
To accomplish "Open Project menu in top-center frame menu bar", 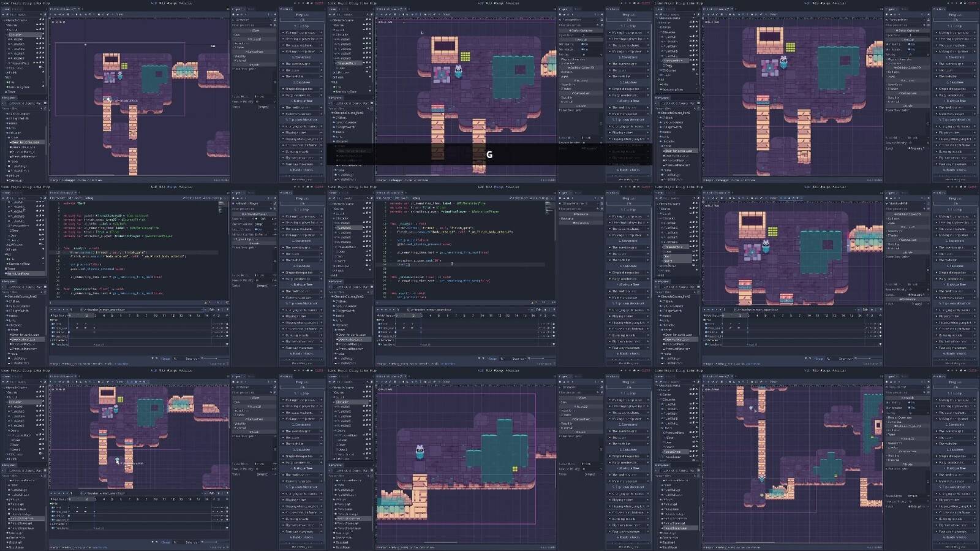I will tap(342, 3).
